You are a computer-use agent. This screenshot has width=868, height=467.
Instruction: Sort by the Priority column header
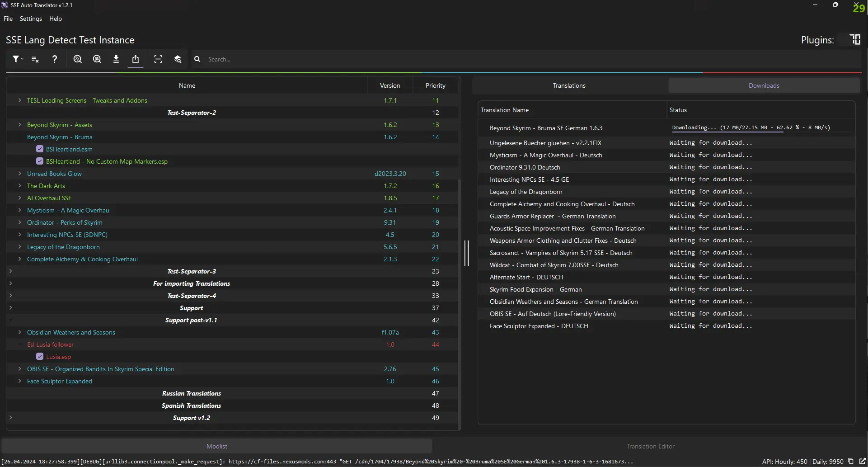pos(436,85)
